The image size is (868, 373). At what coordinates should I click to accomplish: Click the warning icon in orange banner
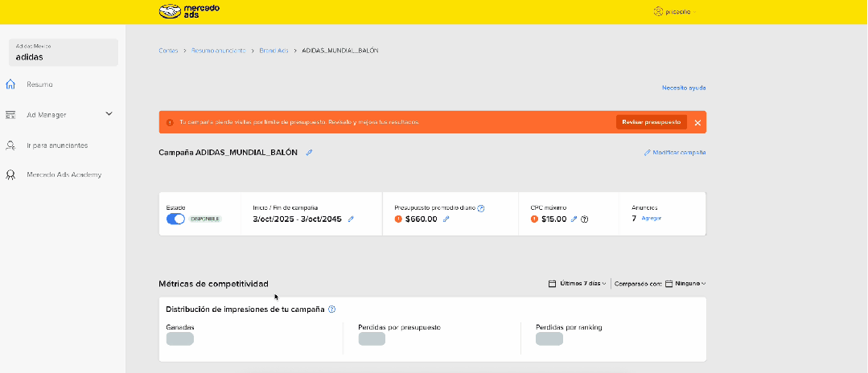coord(170,121)
